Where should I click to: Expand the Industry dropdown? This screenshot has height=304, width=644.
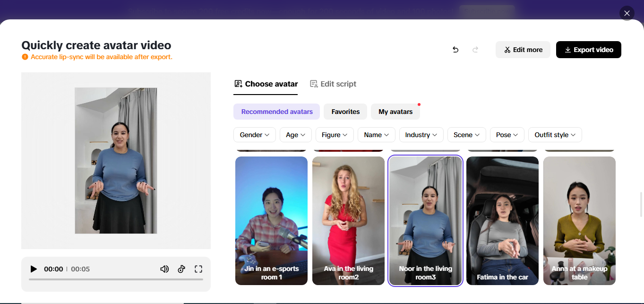coord(421,135)
